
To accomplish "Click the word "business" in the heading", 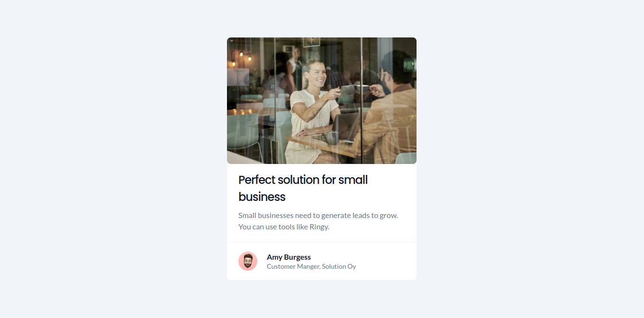I will (262, 197).
